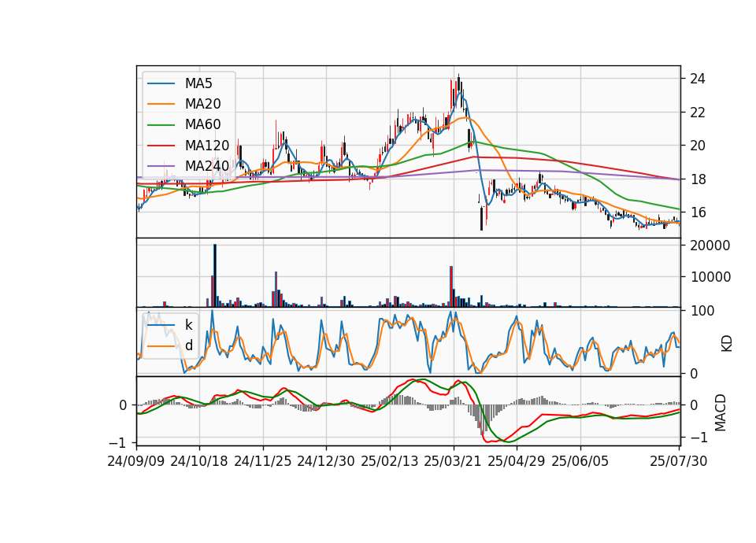Click the price axis value 22
Image resolution: width=756 pixels, height=543 pixels.
(x=698, y=113)
